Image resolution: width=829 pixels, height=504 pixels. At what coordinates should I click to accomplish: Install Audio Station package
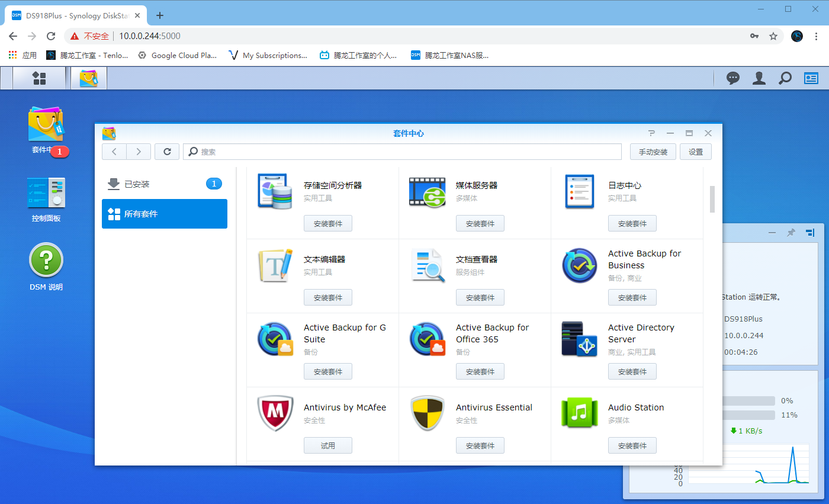click(632, 445)
